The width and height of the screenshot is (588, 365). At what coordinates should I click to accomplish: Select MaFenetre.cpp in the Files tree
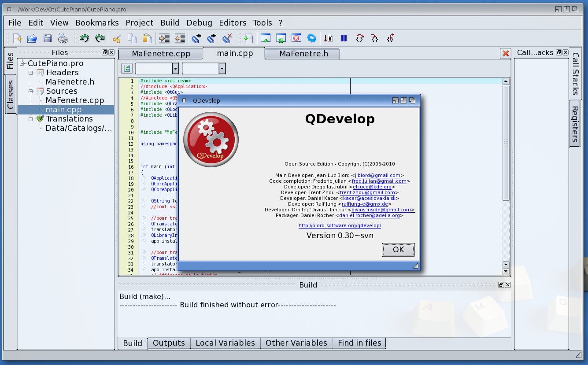point(75,100)
